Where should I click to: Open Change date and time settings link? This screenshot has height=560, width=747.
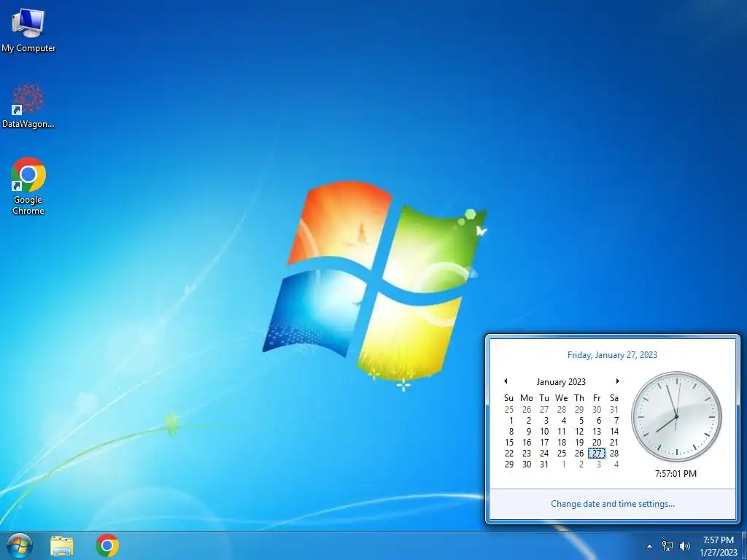click(613, 504)
